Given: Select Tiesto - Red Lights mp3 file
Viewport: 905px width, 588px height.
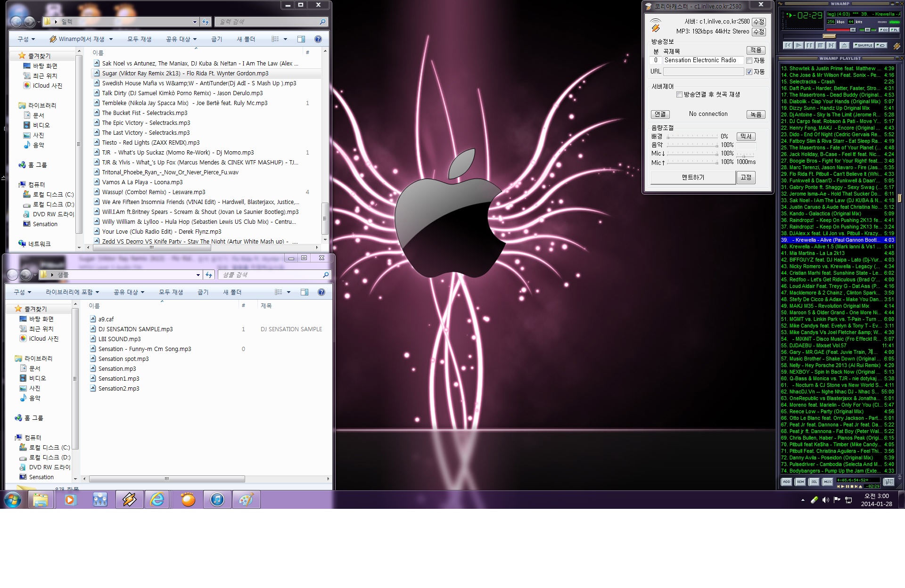Looking at the screenshot, I should pyautogui.click(x=151, y=143).
